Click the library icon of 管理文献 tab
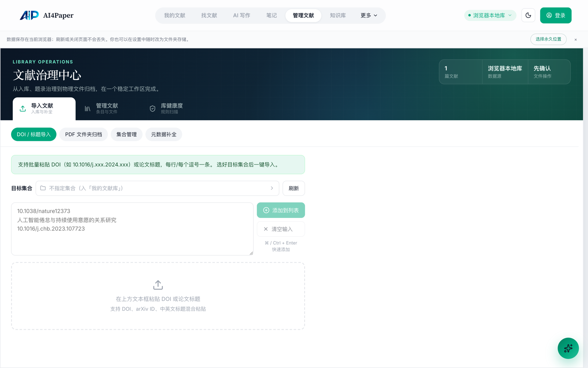 pos(87,109)
